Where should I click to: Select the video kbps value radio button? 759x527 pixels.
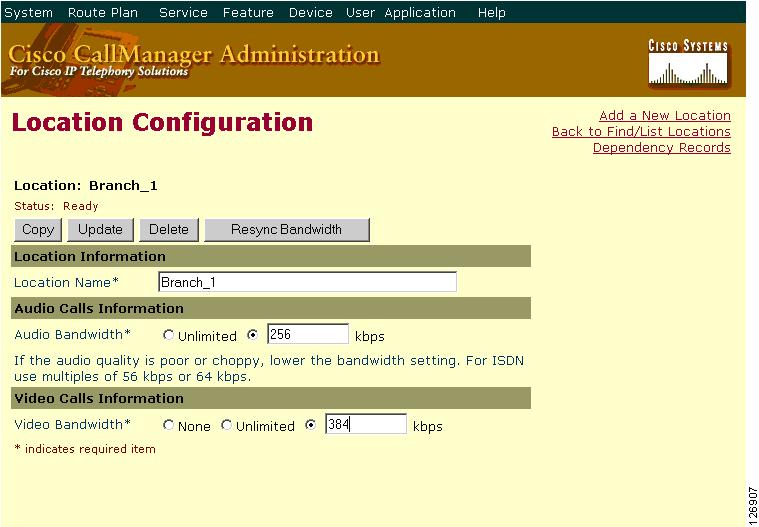tap(310, 425)
